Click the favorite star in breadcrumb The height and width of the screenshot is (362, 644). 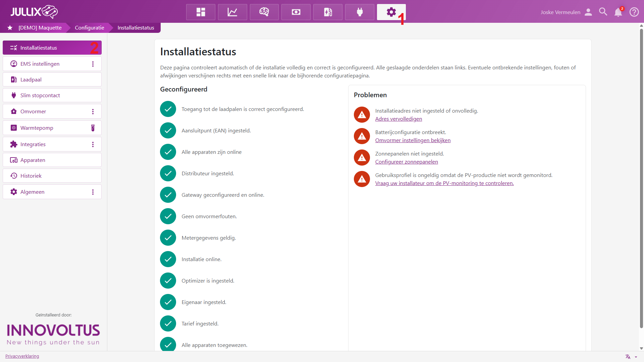[x=10, y=27]
